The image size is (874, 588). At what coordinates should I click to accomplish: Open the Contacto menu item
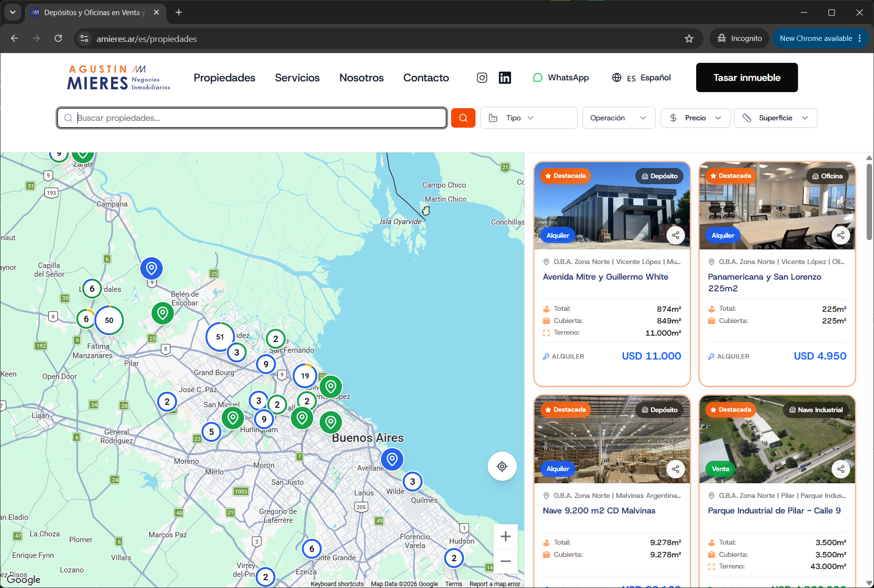pyautogui.click(x=426, y=78)
